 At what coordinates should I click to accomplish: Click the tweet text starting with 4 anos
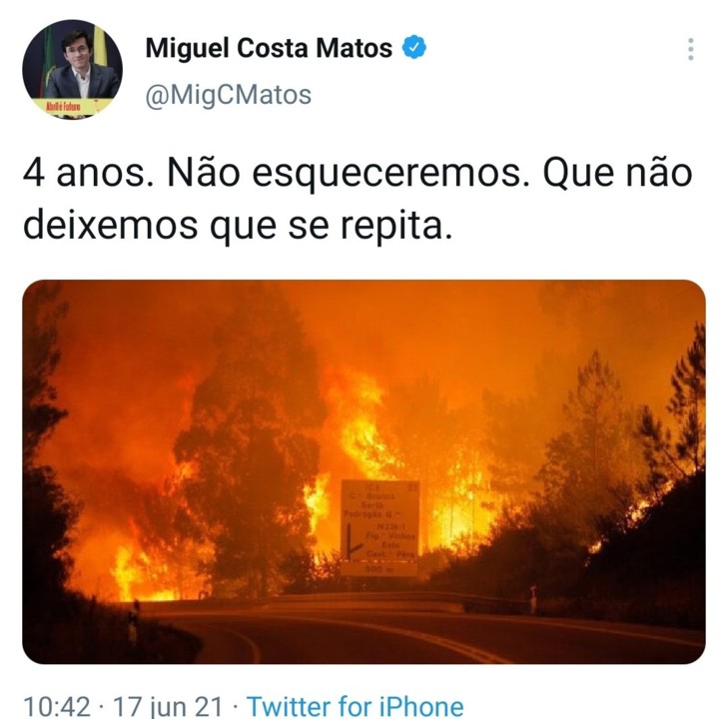coord(358,200)
